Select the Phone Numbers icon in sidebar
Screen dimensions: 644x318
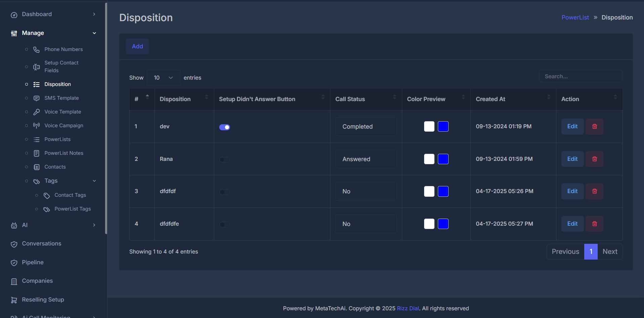(36, 49)
